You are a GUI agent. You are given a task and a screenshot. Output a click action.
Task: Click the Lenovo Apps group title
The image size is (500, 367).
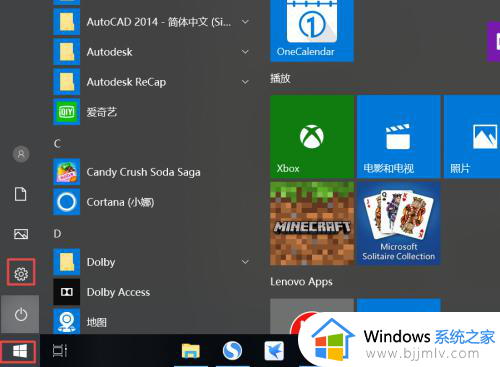[301, 282]
